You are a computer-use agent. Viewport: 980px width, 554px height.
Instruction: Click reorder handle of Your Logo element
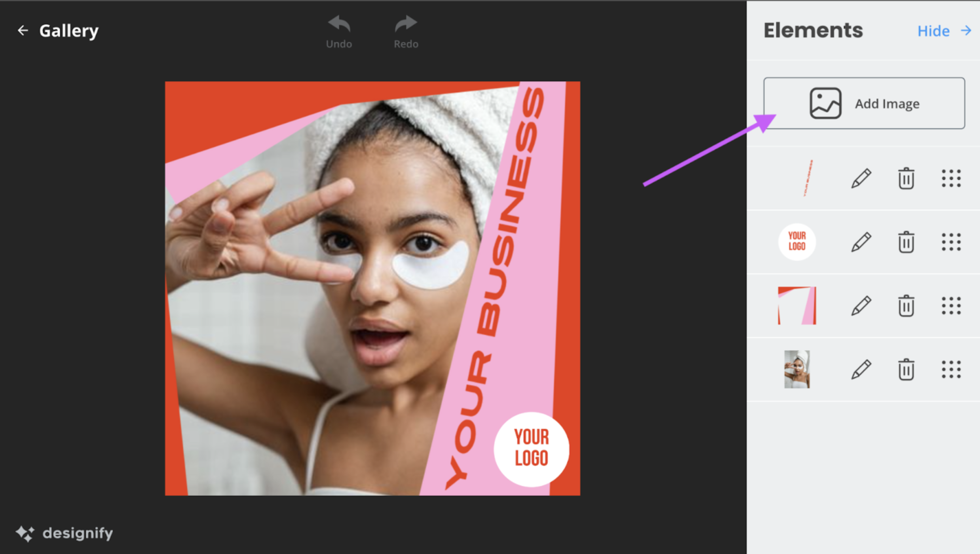[x=951, y=242]
